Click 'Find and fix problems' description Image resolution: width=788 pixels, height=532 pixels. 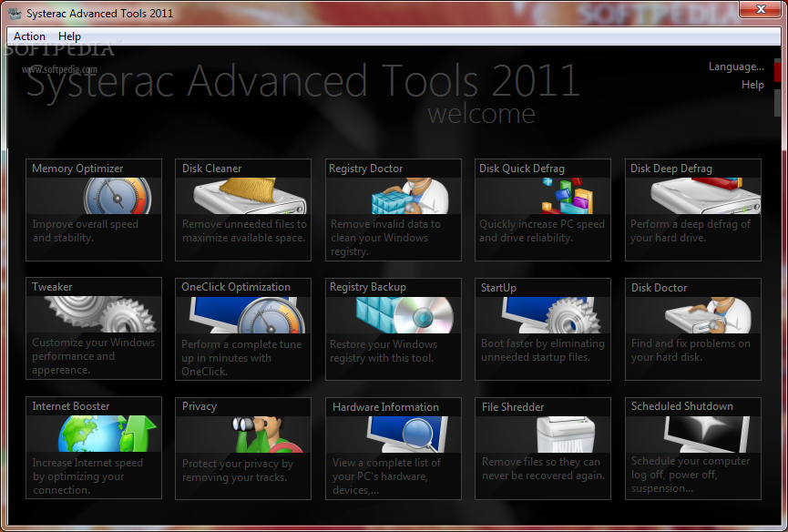pos(691,350)
